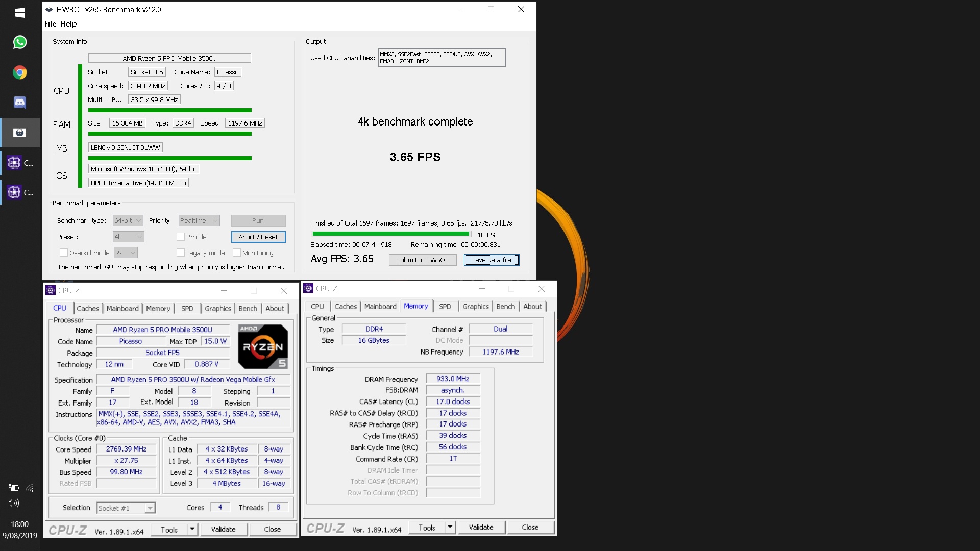Click Save data file button
980x551 pixels.
(491, 260)
